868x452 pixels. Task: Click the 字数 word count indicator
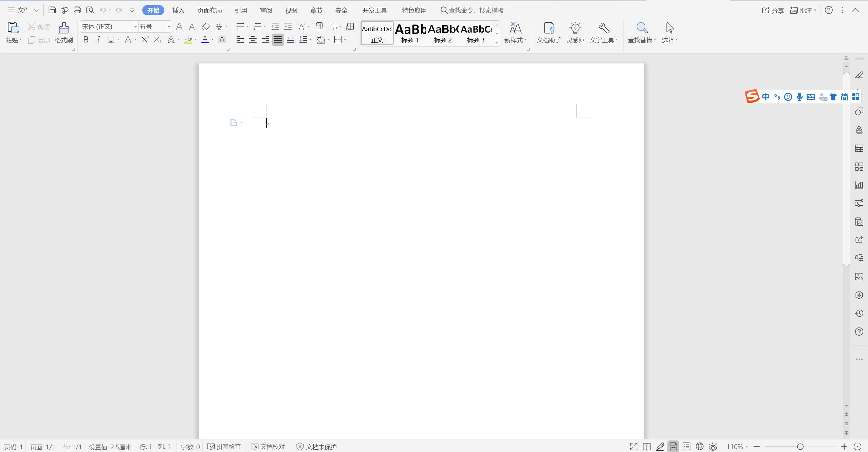(190, 447)
